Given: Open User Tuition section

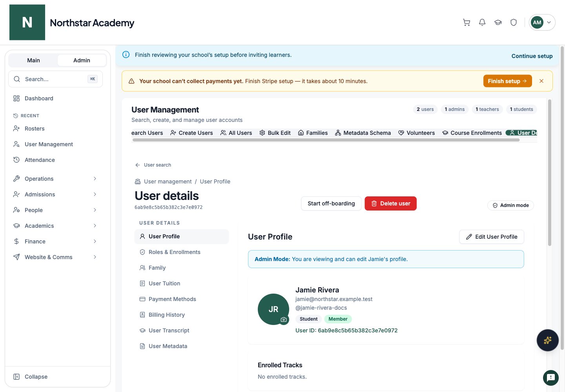Looking at the screenshot, I should pos(182,283).
